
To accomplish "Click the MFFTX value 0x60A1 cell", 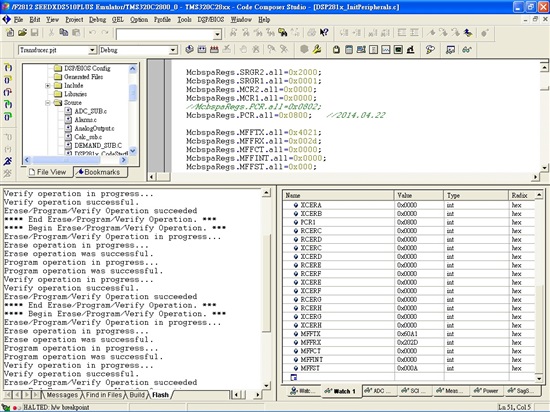I will coord(419,334).
